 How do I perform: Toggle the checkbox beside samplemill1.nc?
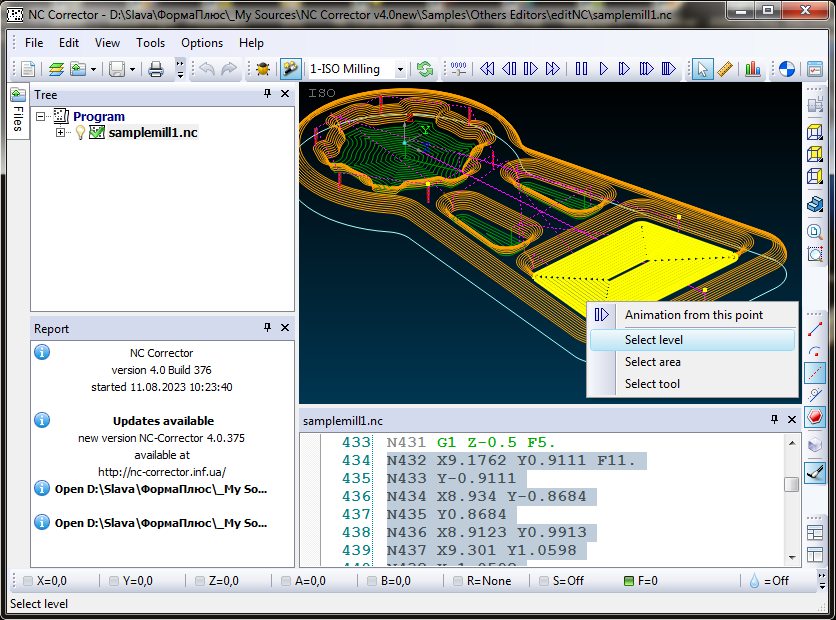coord(97,133)
